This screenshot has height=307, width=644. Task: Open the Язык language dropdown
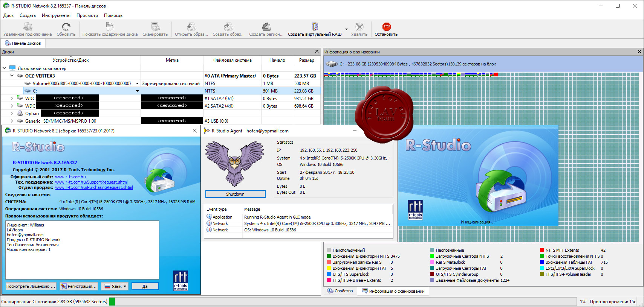tap(115, 286)
